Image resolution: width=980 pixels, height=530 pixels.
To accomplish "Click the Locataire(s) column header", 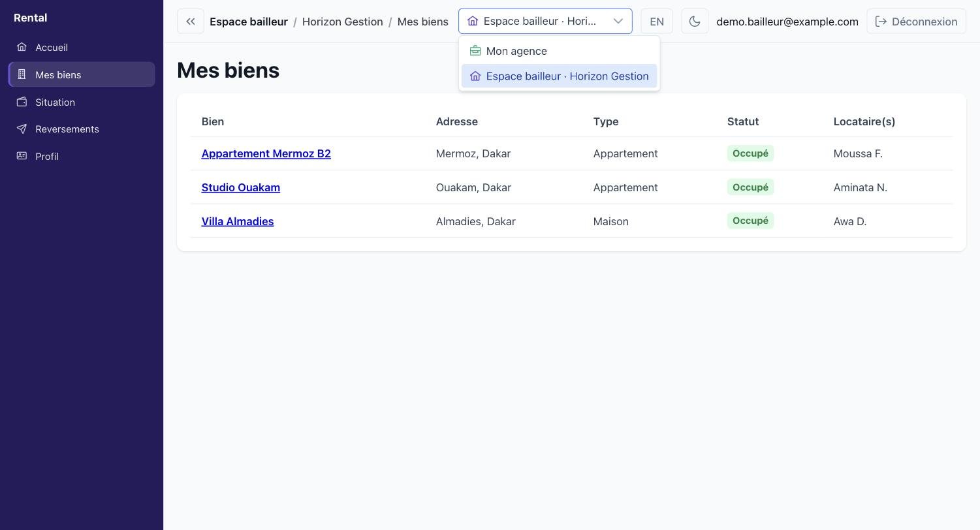I will pyautogui.click(x=864, y=121).
